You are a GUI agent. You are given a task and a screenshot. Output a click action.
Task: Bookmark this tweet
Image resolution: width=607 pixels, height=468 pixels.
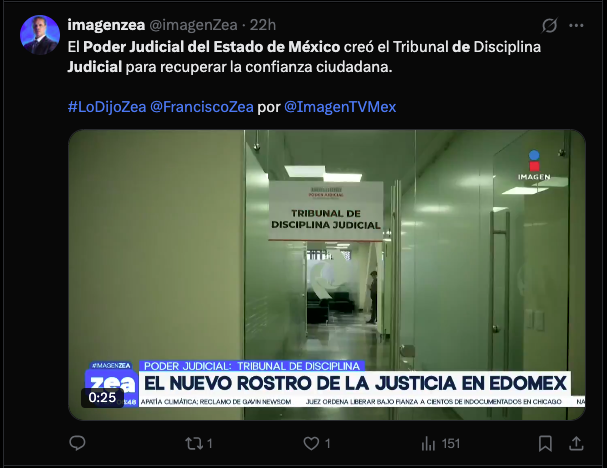click(x=545, y=444)
